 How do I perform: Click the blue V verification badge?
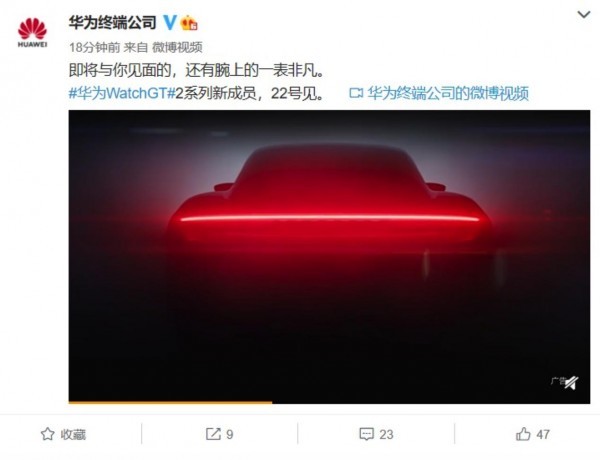click(170, 23)
